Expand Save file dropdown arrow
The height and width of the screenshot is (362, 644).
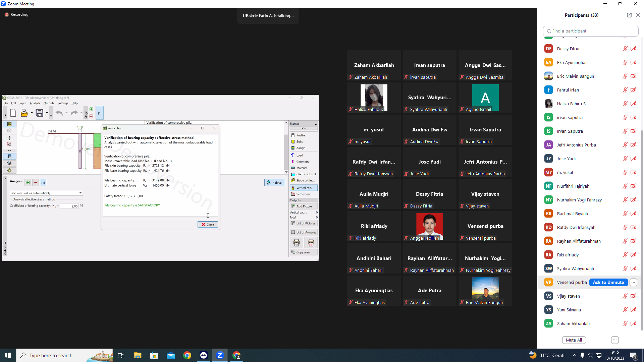click(47, 113)
